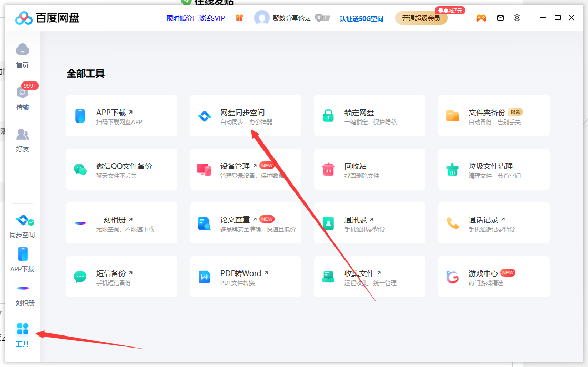This screenshot has height=367, width=588.
Task: Open the 设备管理 card title
Action: [235, 166]
